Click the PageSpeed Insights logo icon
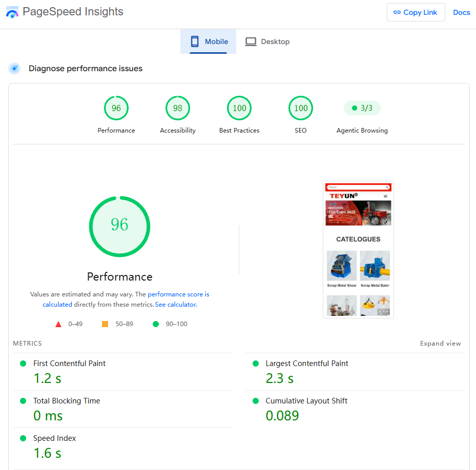Image resolution: width=476 pixels, height=470 pixels. [x=12, y=12]
